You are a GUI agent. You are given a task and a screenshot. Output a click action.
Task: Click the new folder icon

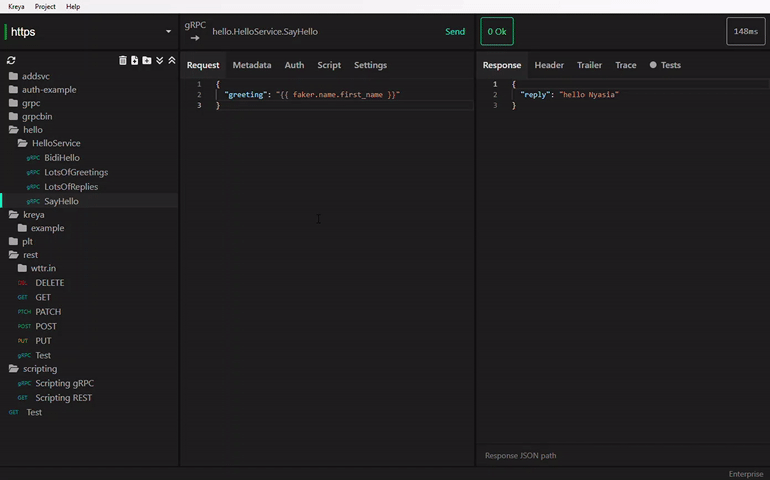(147, 60)
